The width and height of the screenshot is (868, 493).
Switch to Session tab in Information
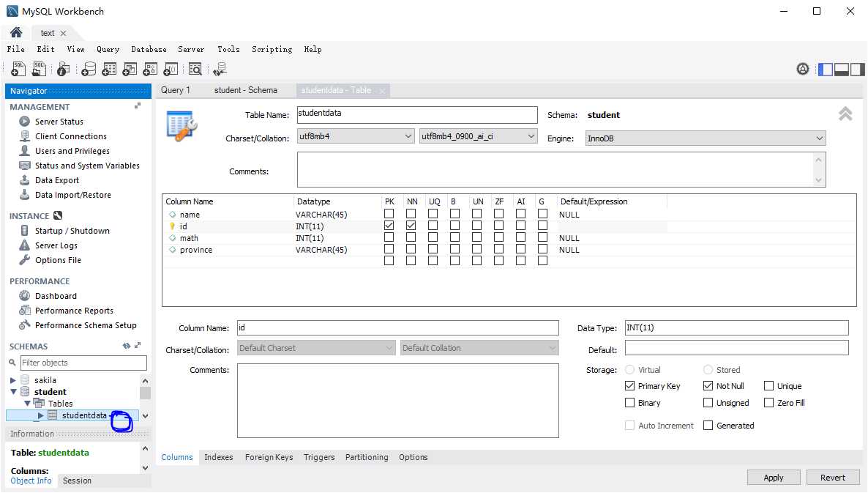(x=77, y=481)
